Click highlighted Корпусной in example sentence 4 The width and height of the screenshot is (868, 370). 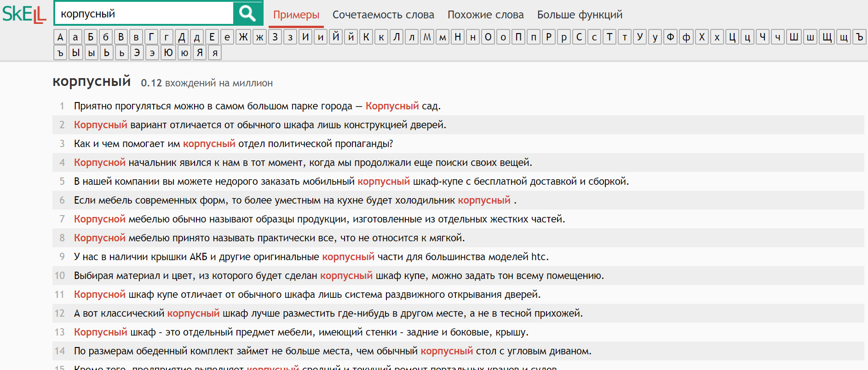coord(99,163)
